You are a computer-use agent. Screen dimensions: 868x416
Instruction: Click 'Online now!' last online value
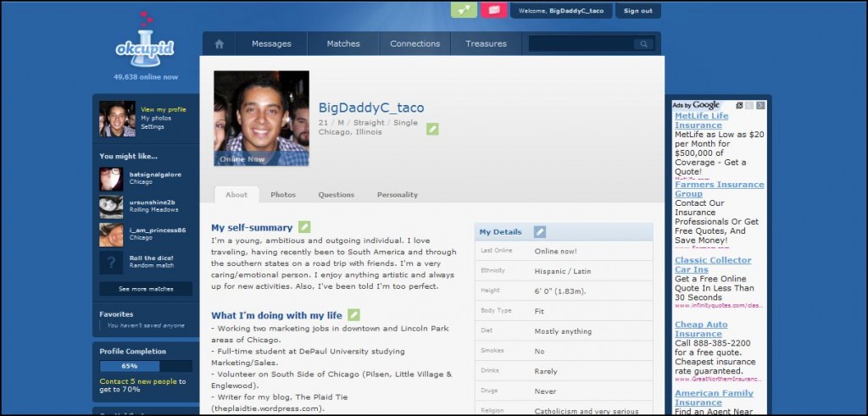tap(556, 251)
